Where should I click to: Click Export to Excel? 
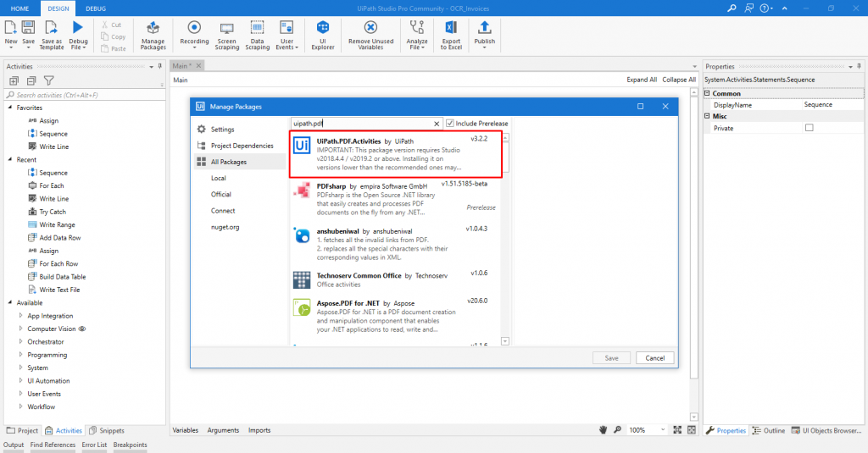click(x=451, y=36)
